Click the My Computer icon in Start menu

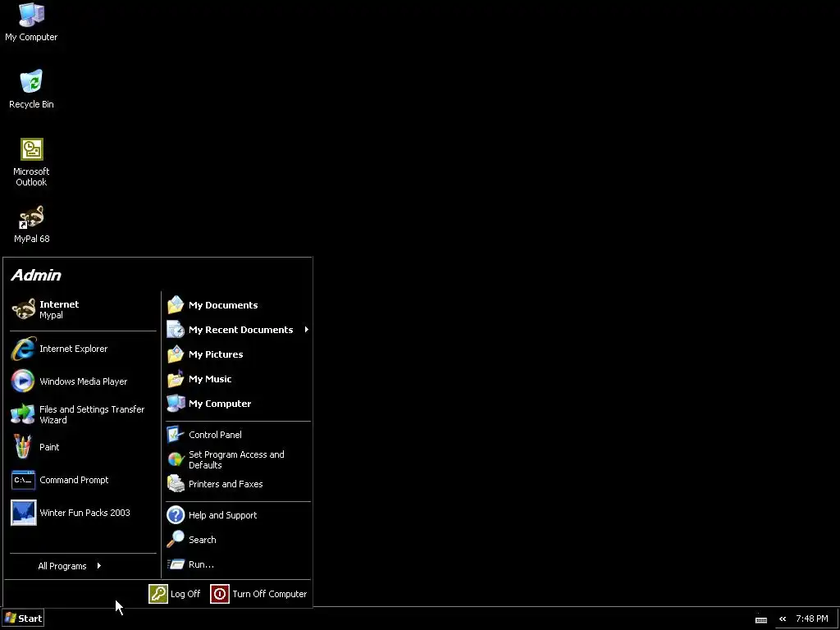point(176,404)
